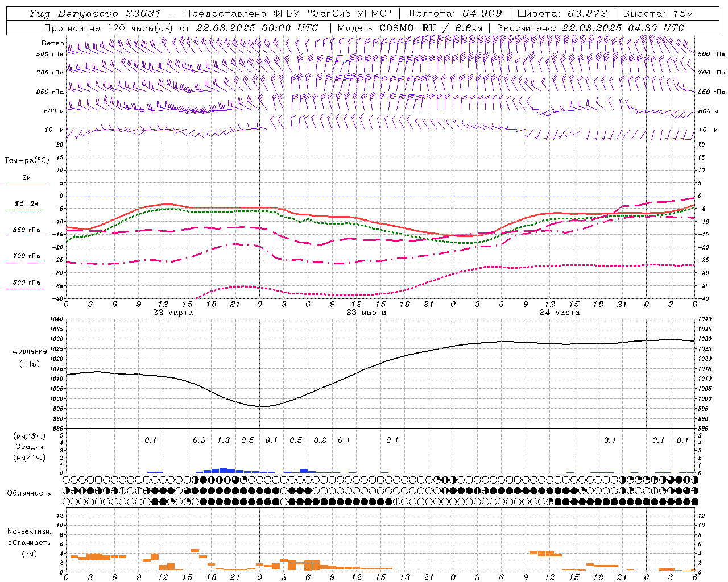The image size is (728, 582).
Task: Click the (мм/3ч.) precipitation unit label
Action: pos(30,436)
